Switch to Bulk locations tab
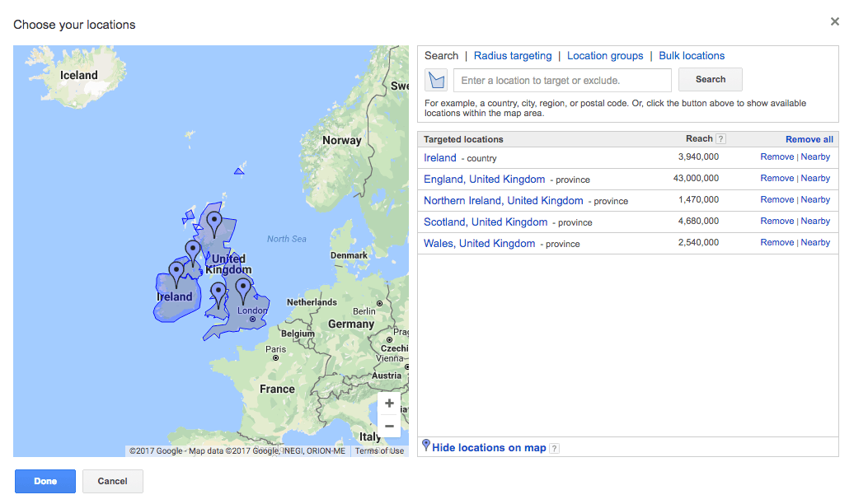Screen dimensions: 854x504 (x=692, y=56)
